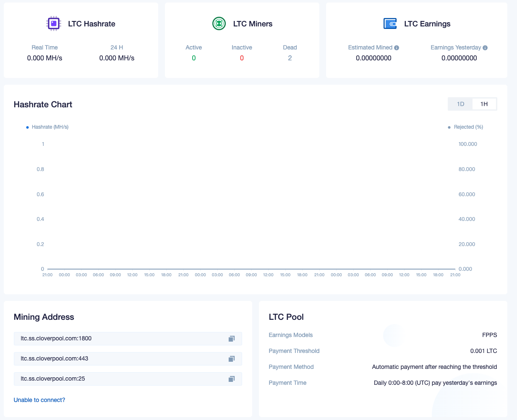The width and height of the screenshot is (517, 420).
Task: Click the Estimated Mined label
Action: (370, 47)
